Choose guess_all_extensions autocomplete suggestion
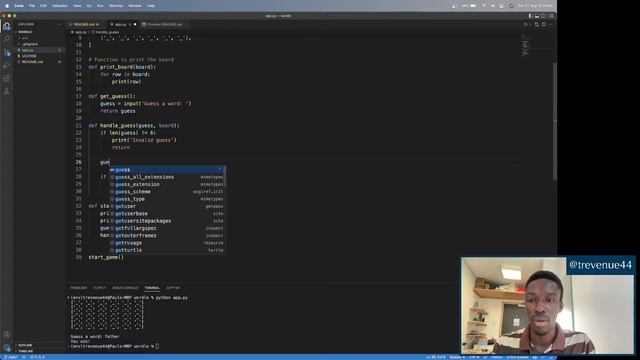 (167, 177)
